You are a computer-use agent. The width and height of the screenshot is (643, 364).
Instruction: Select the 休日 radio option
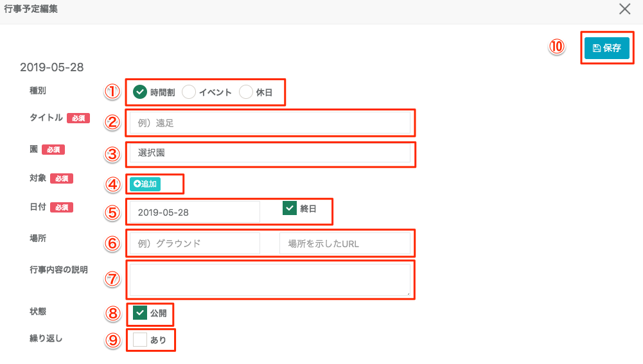[x=246, y=92]
